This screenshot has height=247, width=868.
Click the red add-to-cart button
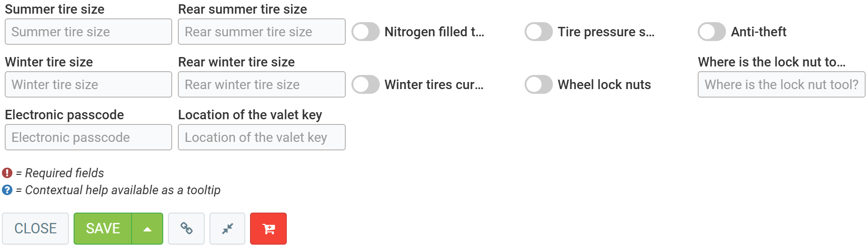click(268, 229)
